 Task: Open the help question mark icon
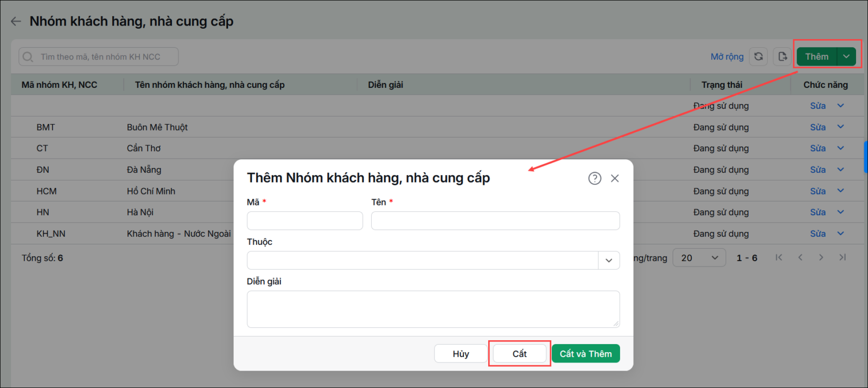(595, 178)
